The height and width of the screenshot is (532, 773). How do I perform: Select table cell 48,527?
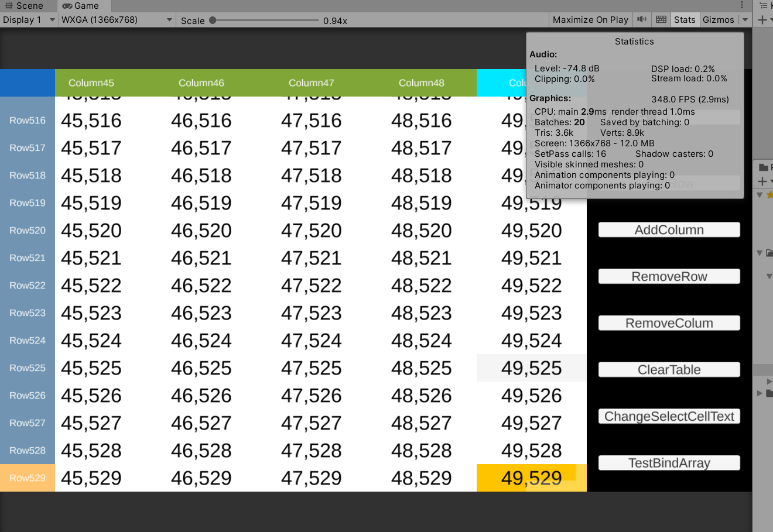pos(422,423)
